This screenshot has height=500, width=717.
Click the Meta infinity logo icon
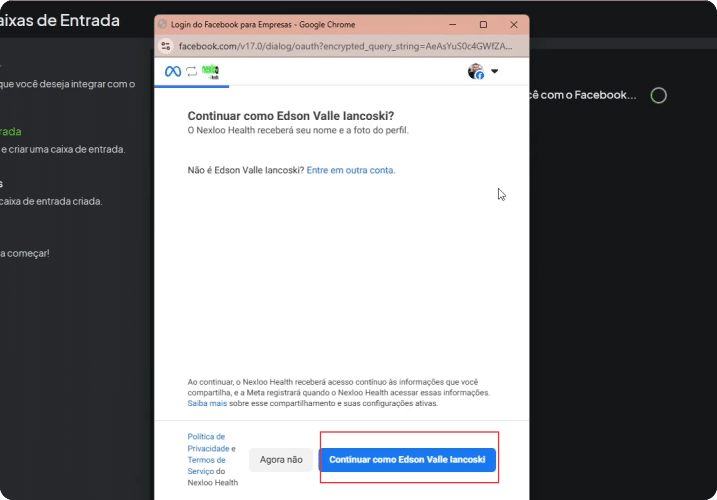click(173, 71)
